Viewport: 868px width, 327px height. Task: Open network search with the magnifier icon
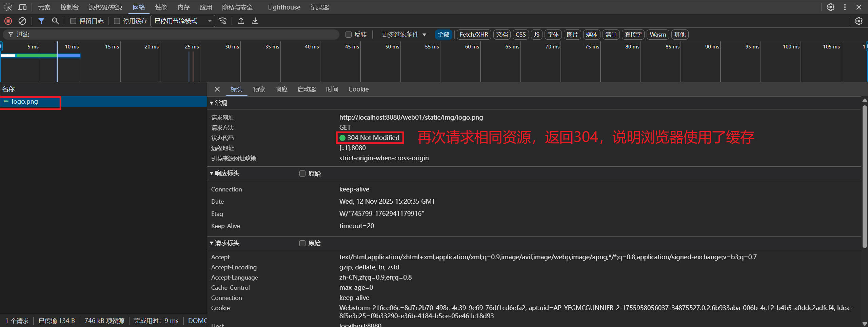[55, 21]
